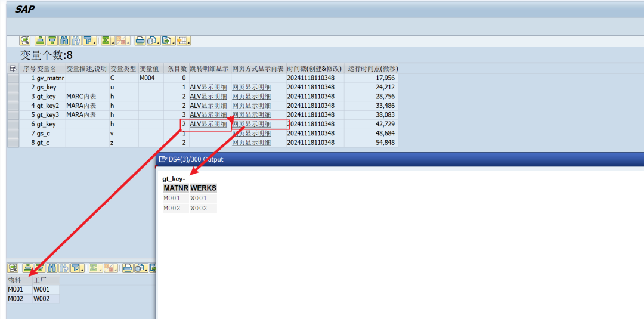
Task: Open ALV显示明细 link for gt_key3 row
Action: [x=208, y=115]
